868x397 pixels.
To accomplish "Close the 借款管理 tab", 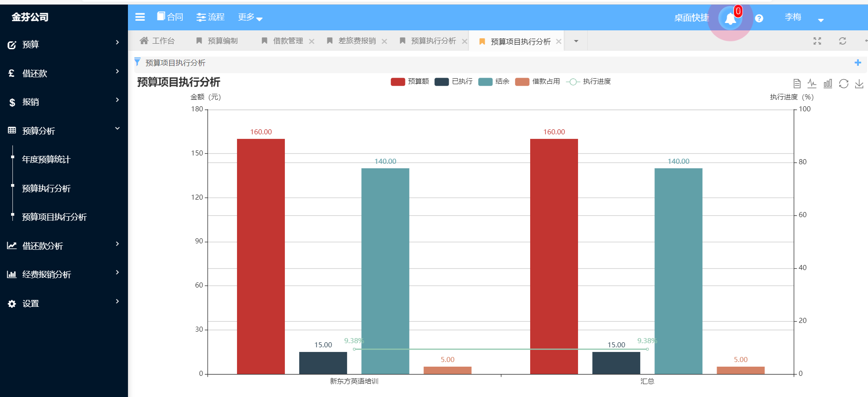I will (312, 41).
